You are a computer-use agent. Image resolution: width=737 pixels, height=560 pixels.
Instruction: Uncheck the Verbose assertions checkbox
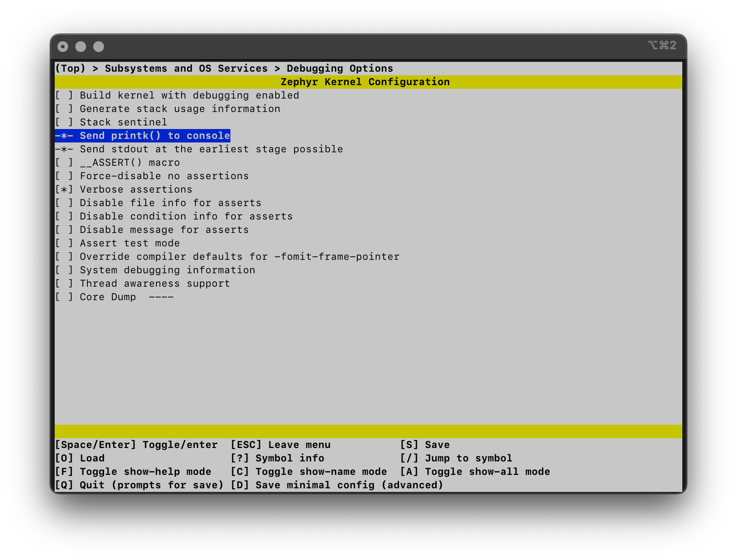coord(64,190)
